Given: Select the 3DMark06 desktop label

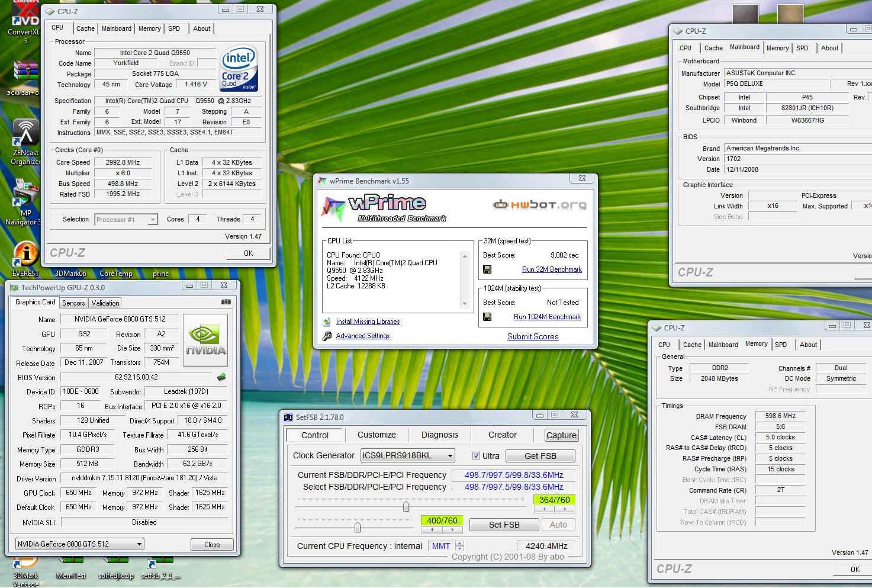Looking at the screenshot, I should 70,274.
